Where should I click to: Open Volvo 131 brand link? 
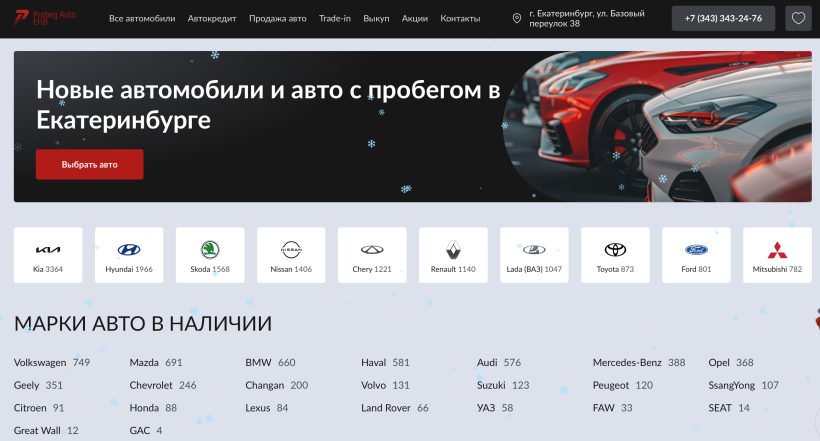385,385
